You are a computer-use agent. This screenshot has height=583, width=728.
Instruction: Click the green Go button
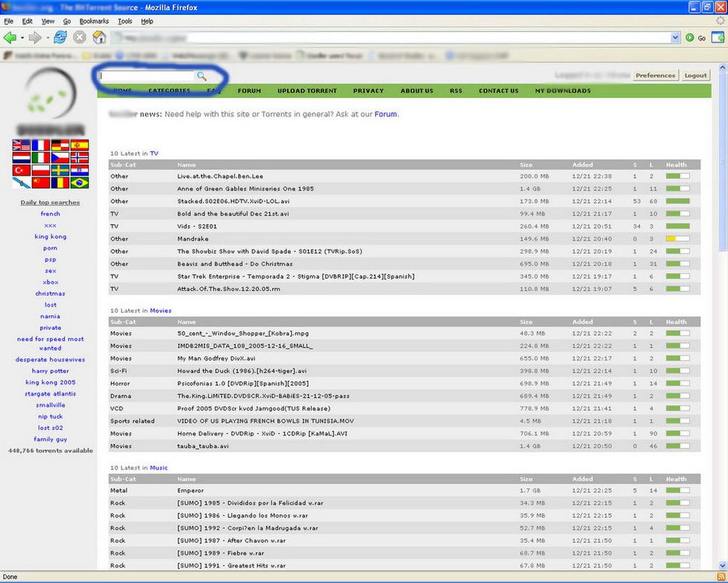tap(695, 38)
